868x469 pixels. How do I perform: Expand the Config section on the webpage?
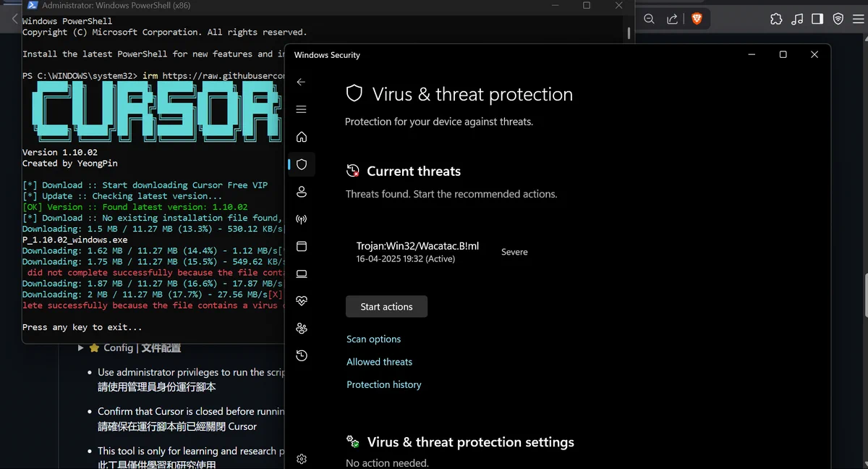pos(82,348)
